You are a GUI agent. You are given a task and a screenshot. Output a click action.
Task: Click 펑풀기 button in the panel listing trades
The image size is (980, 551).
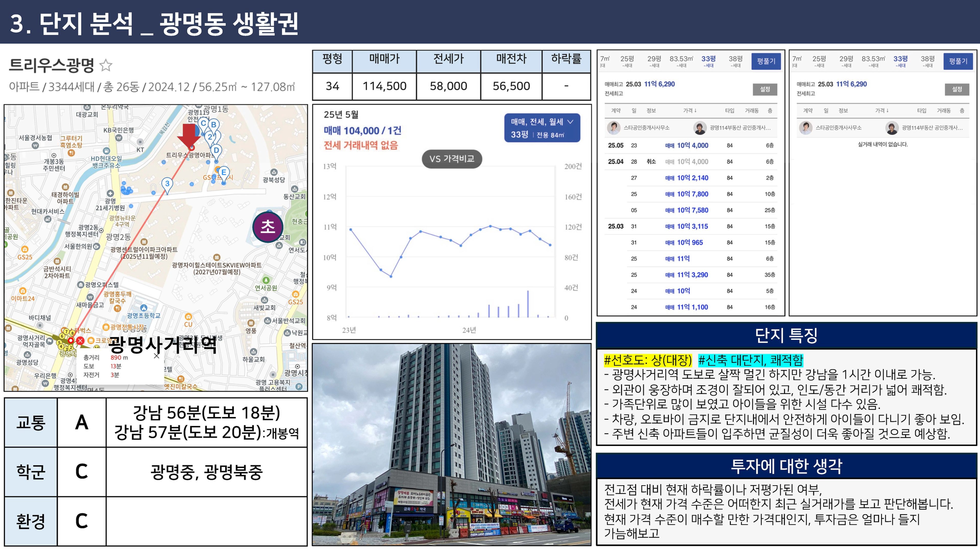766,61
